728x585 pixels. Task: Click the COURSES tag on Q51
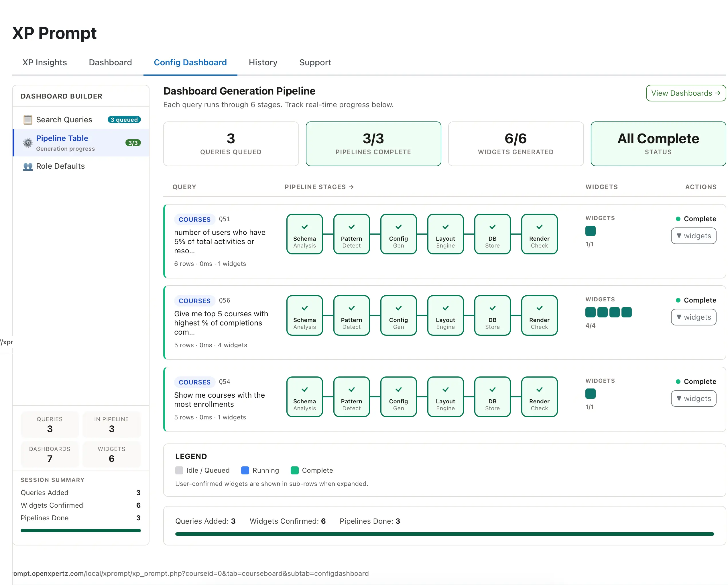(195, 219)
